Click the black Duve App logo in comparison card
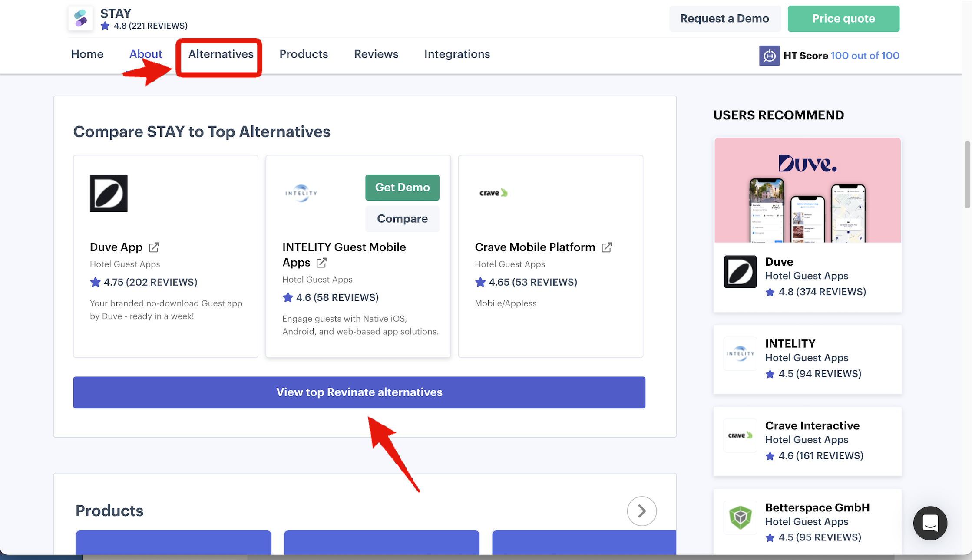 pyautogui.click(x=109, y=193)
